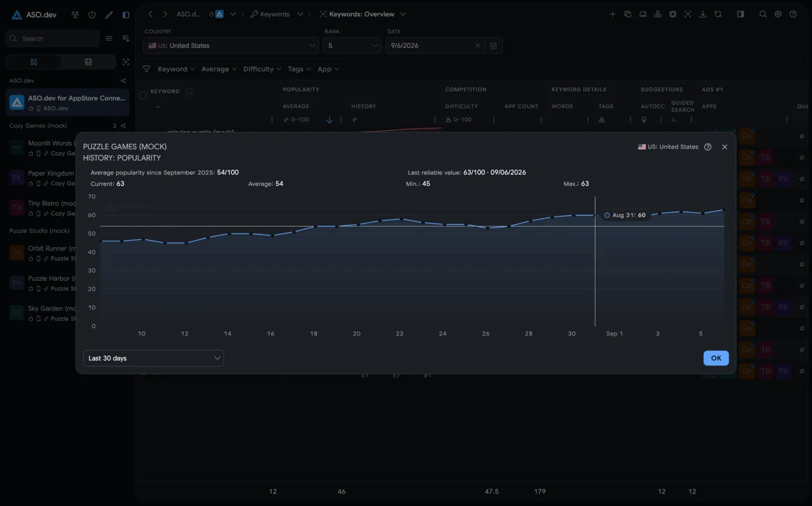Expand the Rank dropdown showing 5
This screenshot has width=812, height=506.
click(352, 46)
